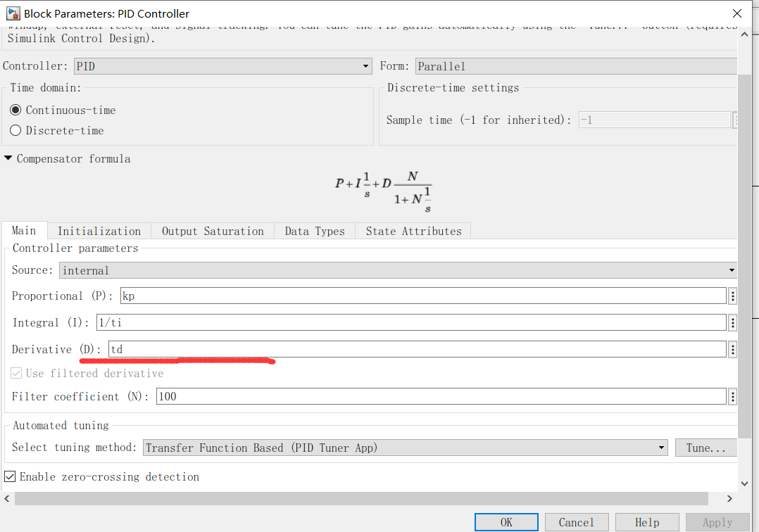Click the 'Discrete-time settings' heading text

[x=453, y=87]
